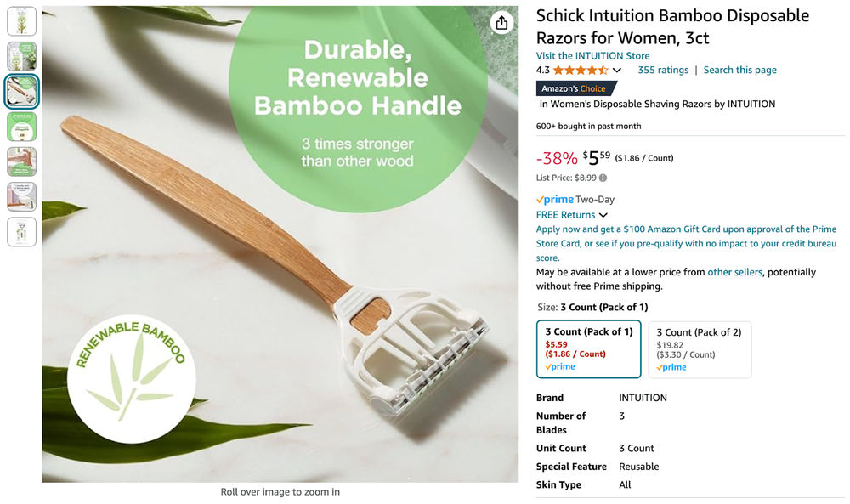The width and height of the screenshot is (850, 504).
Task: Click the Amazon's Choice badge
Action: pyautogui.click(x=575, y=88)
